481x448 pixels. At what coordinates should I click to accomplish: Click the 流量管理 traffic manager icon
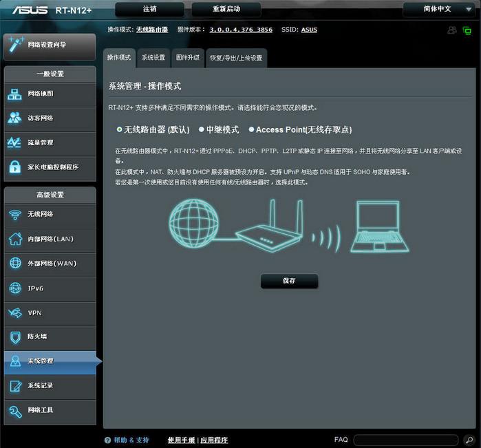14,142
